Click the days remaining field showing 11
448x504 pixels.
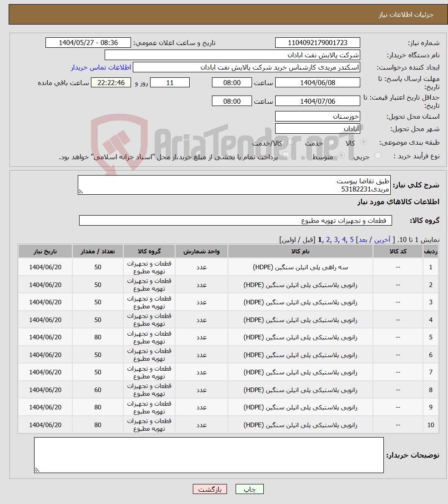point(170,82)
